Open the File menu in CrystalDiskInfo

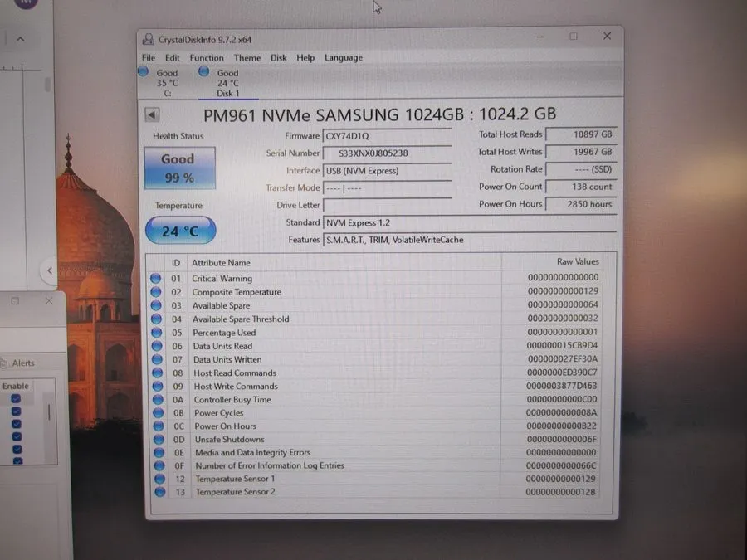(149, 57)
